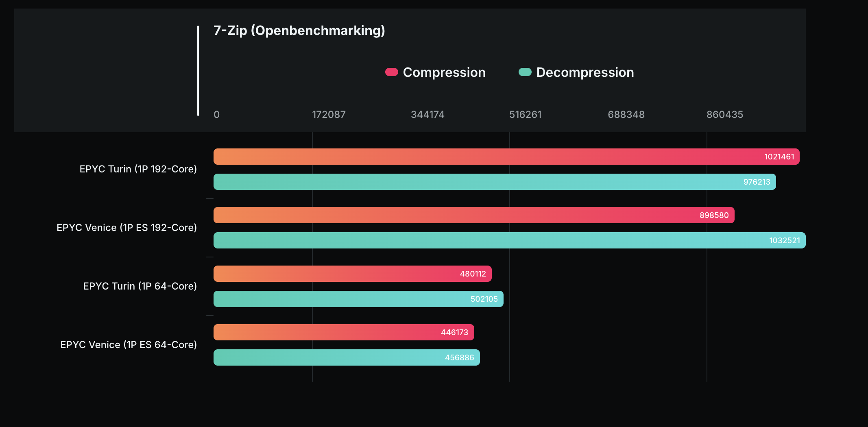Hide the Decompression data via its legend entry

pos(584,72)
